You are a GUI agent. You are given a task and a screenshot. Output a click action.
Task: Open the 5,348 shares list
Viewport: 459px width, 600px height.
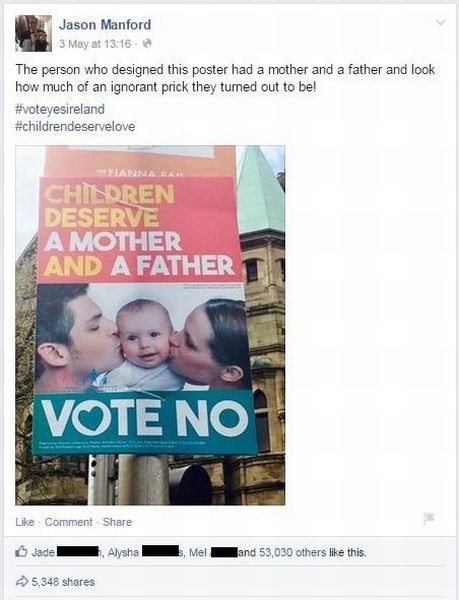coord(63,582)
